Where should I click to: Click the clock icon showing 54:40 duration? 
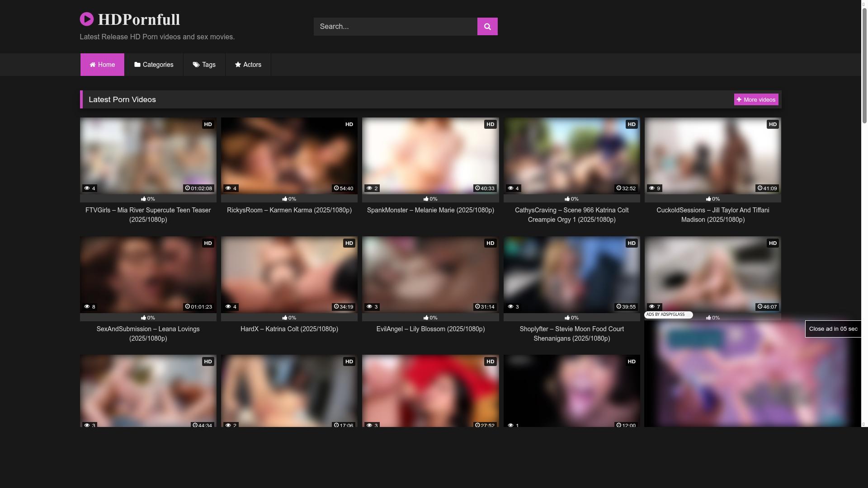(337, 188)
